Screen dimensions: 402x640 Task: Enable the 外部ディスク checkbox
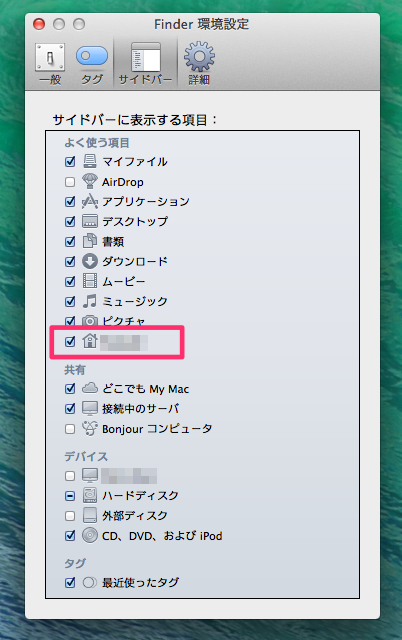click(70, 516)
